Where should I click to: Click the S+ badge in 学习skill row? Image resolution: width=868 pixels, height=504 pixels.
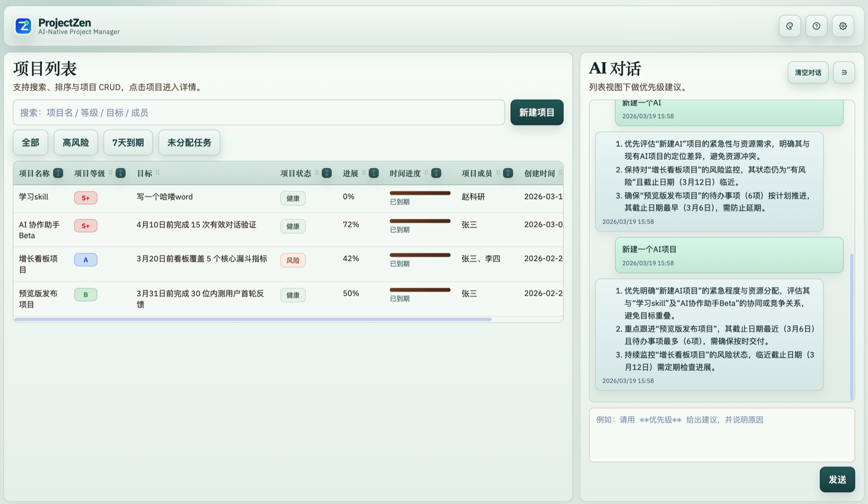[85, 198]
